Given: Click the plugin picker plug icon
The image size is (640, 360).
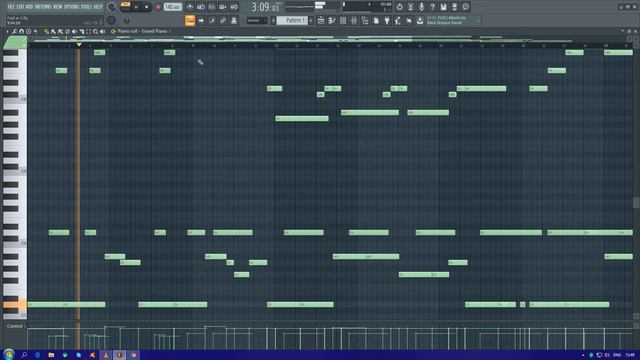Looking at the screenshot, I should (x=387, y=20).
